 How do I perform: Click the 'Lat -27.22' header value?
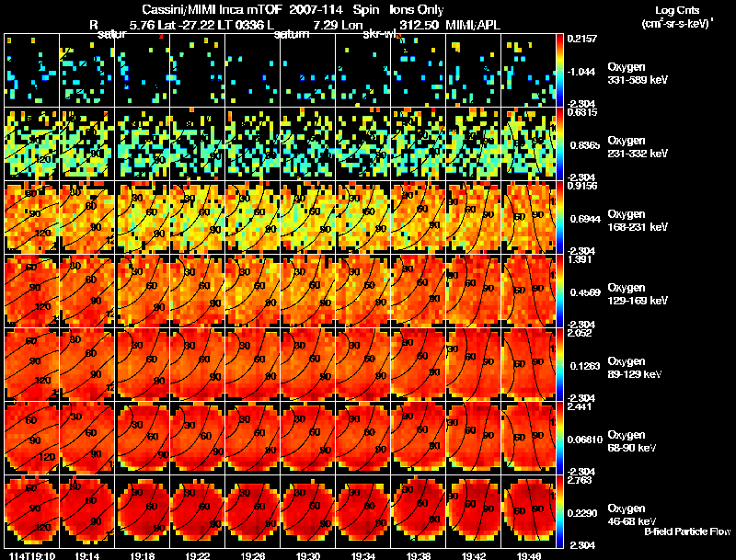[188, 25]
